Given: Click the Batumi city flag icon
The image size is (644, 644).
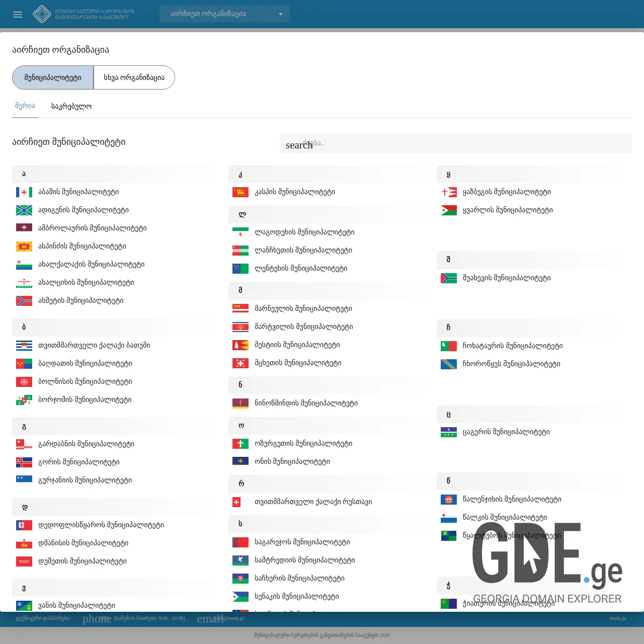Looking at the screenshot, I should pyautogui.click(x=24, y=345).
